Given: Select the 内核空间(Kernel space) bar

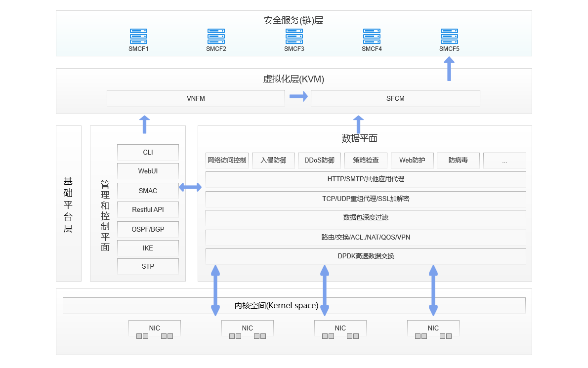Looking at the screenshot, I should pos(294,305).
